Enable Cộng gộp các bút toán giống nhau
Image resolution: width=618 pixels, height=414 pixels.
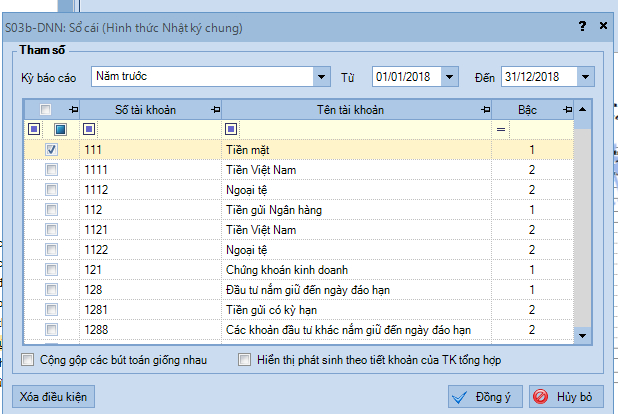28,360
